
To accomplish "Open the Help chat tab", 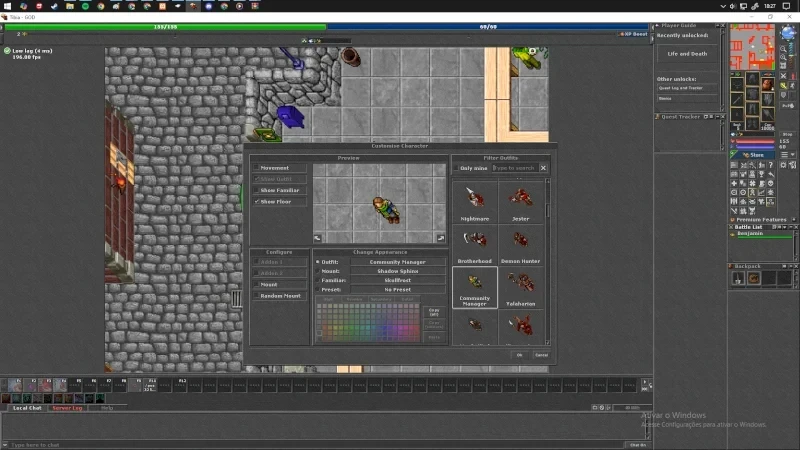I will point(107,408).
